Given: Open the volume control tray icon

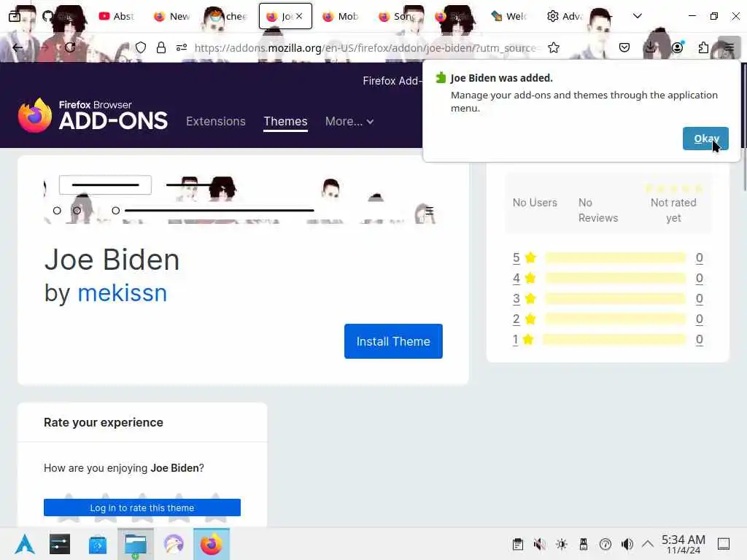Looking at the screenshot, I should click(x=627, y=544).
